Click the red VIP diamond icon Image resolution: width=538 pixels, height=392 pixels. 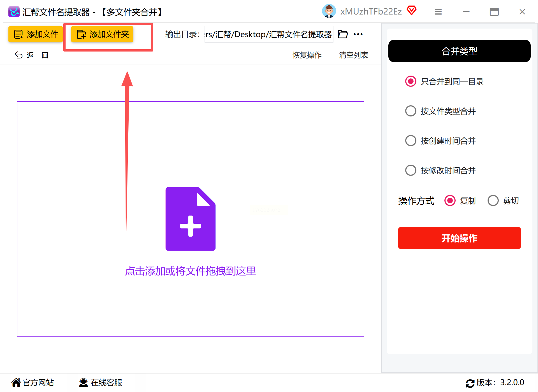[411, 11]
